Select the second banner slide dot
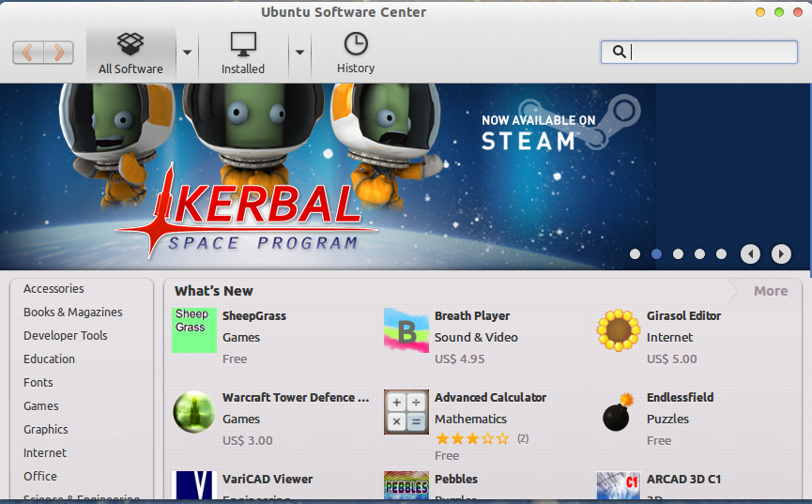Viewport: 812px width, 504px height. (657, 253)
